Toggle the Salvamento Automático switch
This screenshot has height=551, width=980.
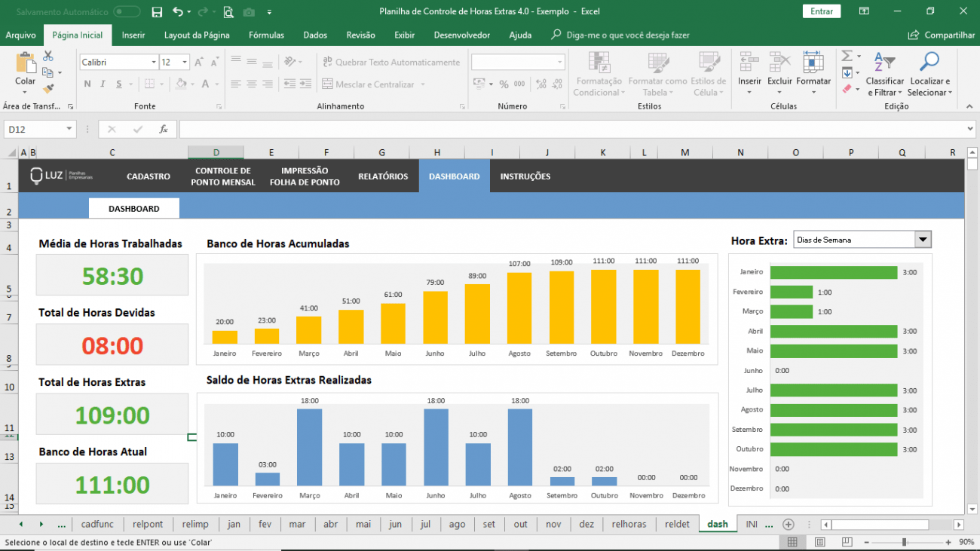127,12
